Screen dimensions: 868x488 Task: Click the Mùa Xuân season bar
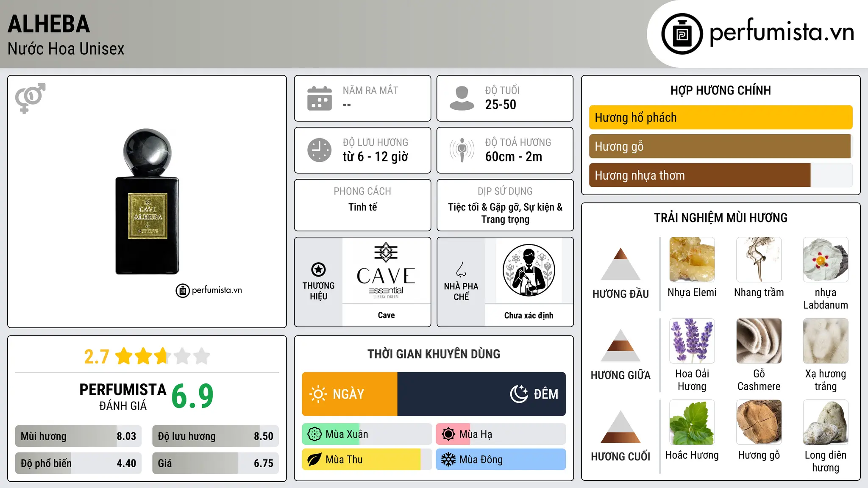point(367,434)
